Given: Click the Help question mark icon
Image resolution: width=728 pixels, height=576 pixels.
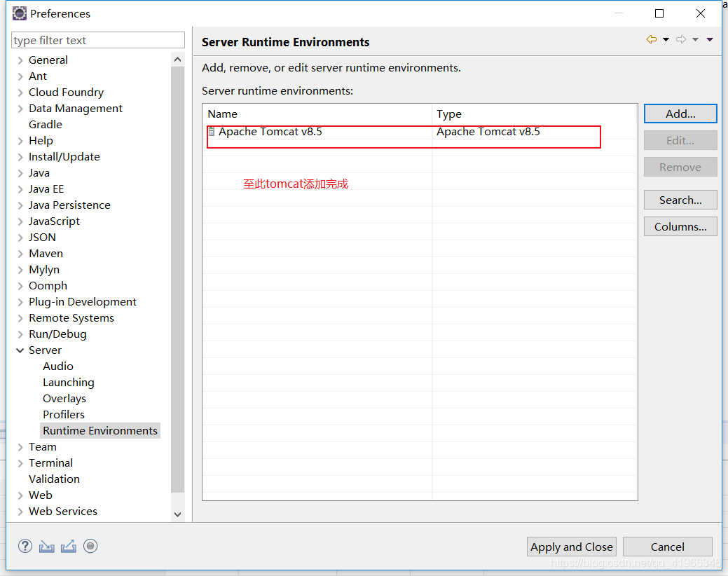Looking at the screenshot, I should 25,546.
